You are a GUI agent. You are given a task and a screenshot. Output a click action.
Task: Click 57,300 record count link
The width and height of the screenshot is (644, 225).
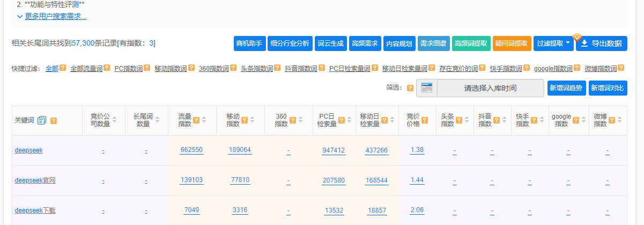point(83,43)
